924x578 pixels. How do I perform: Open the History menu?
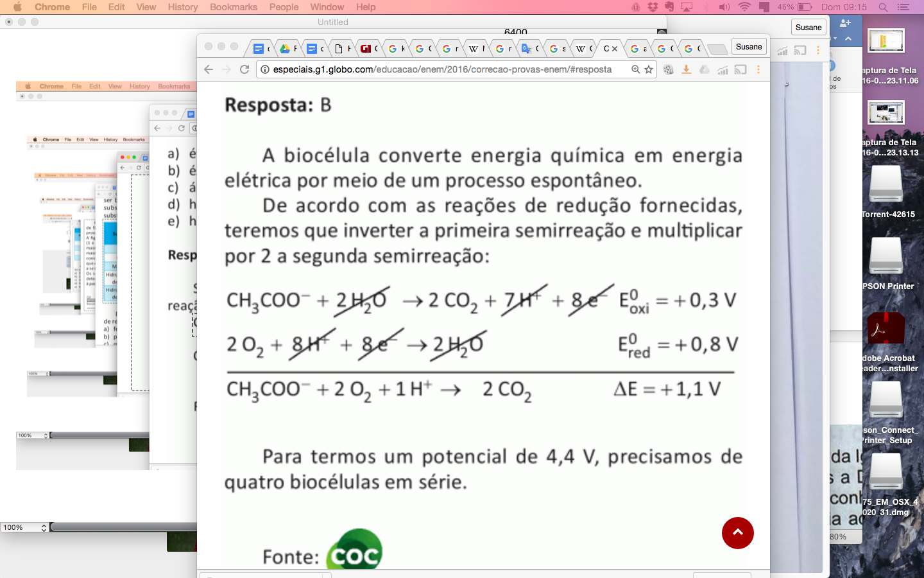pos(183,7)
